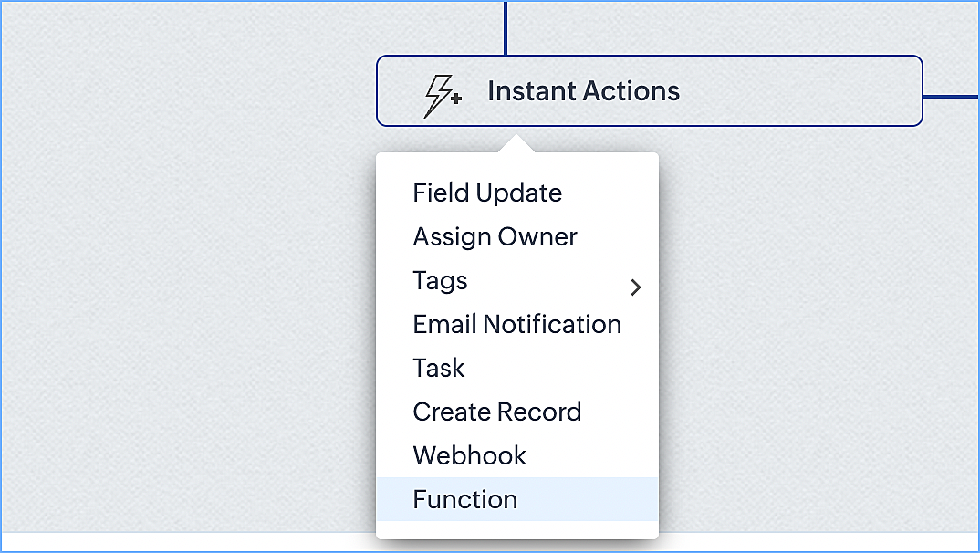Viewport: 980px width, 553px height.
Task: Click the Instant Actions node box
Action: coord(649,91)
